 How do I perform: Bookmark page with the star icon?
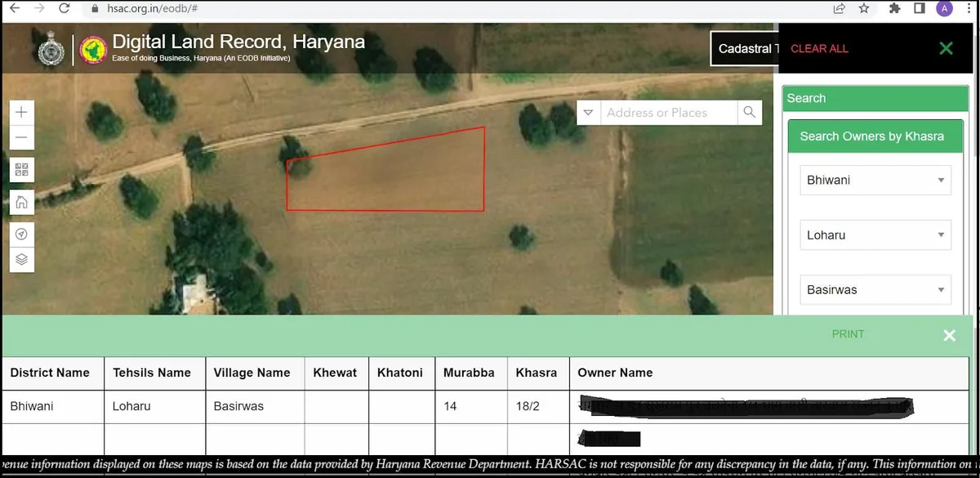tap(864, 9)
